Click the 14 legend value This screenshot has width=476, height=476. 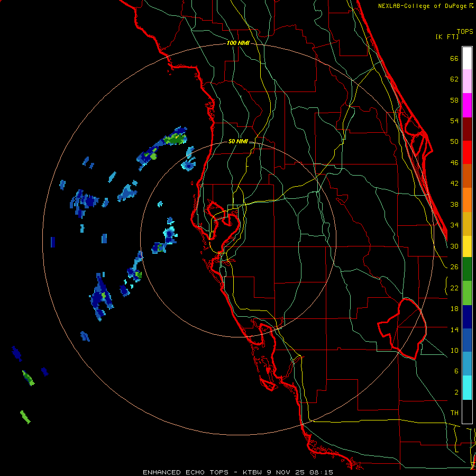coord(454,329)
